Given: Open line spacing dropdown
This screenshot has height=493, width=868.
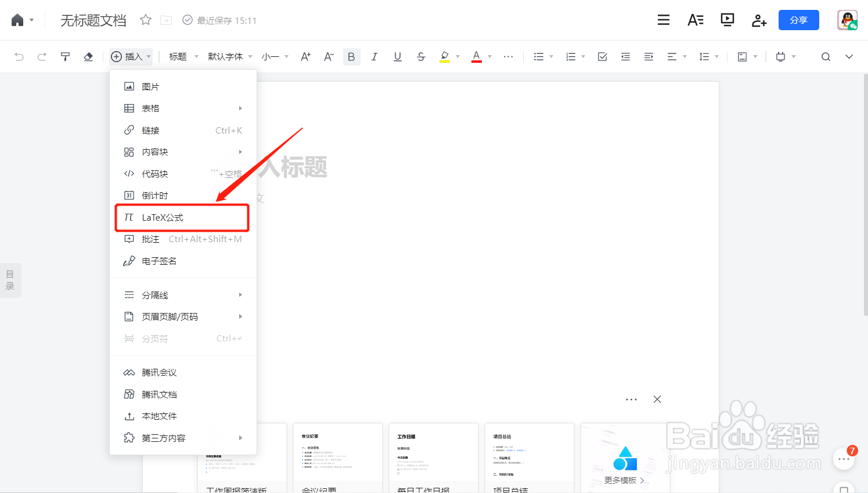Looking at the screenshot, I should tap(709, 56).
